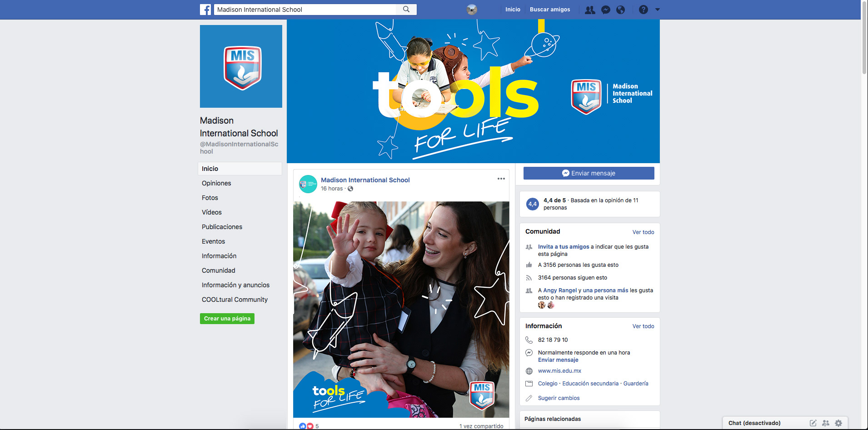Click the blue like reaction icon
The width and height of the screenshot is (868, 430).
(303, 426)
